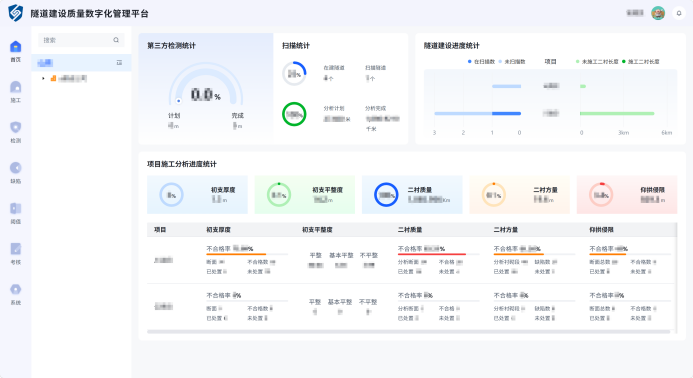Open the 检测 shield icon in sidebar
This screenshot has width=693, height=378.
pos(15,127)
